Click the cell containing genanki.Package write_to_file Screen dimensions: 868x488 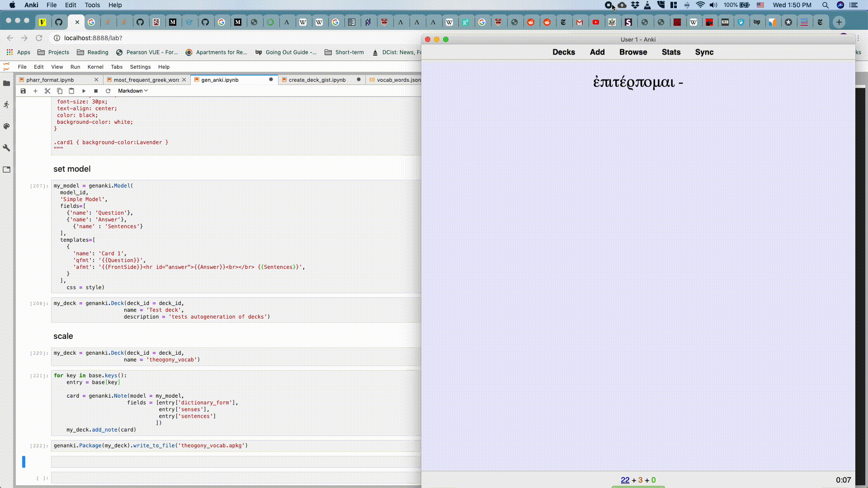coord(236,446)
